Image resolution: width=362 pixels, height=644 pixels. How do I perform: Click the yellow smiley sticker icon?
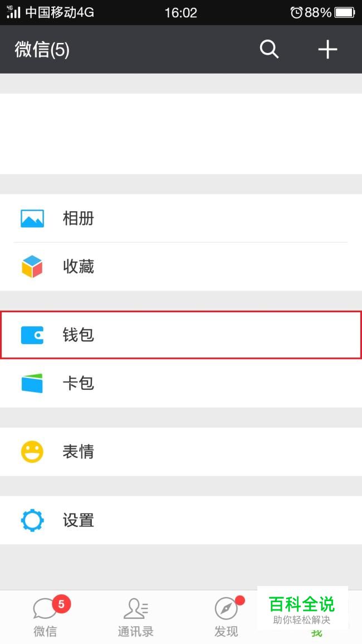click(32, 452)
